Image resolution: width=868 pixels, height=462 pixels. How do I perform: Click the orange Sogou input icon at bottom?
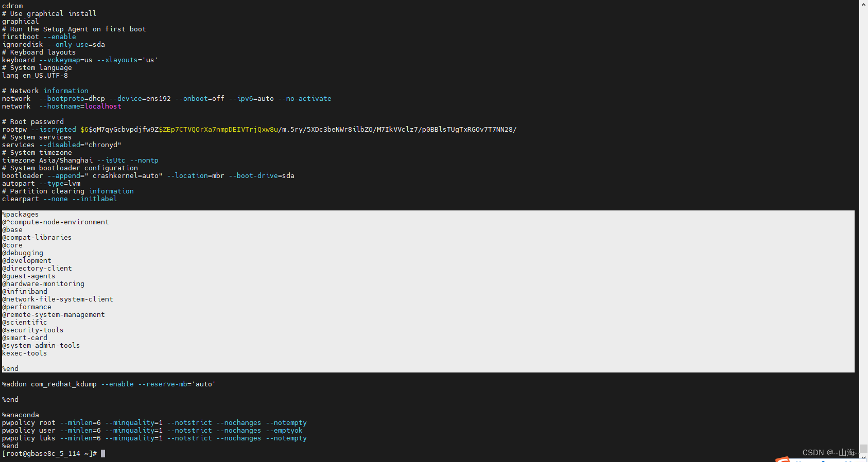click(x=783, y=459)
